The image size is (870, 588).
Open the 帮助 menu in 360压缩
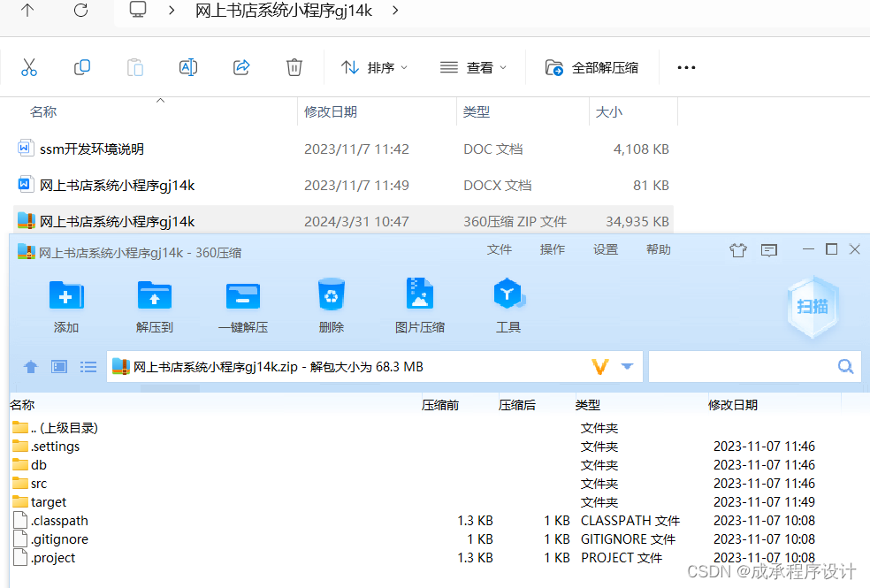659,249
